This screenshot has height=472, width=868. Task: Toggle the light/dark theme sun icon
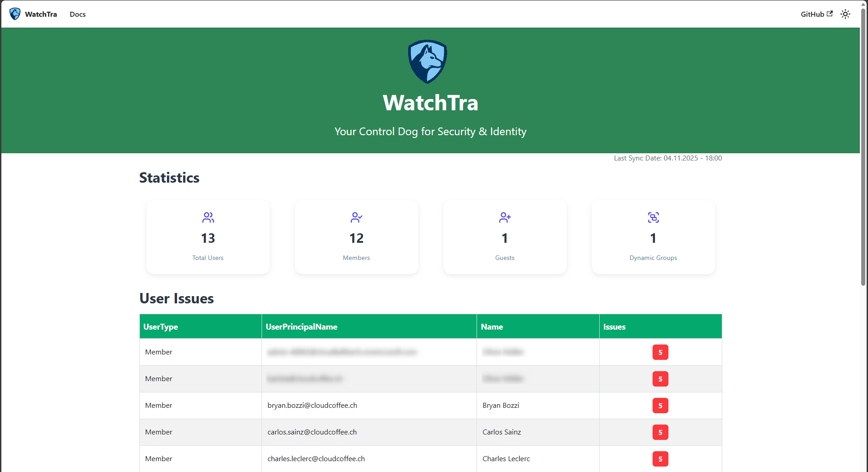coord(845,14)
